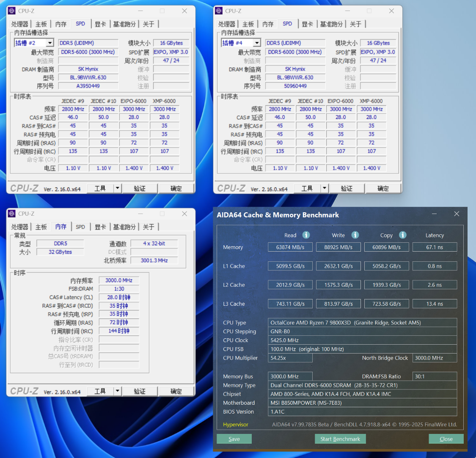Click the Memory Write value 88925 MB/s
The height and width of the screenshot is (458, 476).
(x=338, y=247)
